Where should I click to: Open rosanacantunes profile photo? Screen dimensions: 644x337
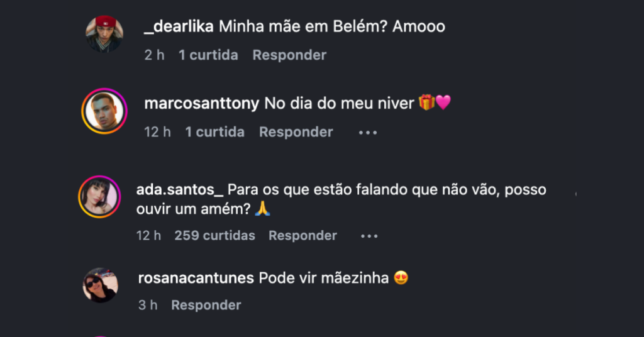(101, 285)
